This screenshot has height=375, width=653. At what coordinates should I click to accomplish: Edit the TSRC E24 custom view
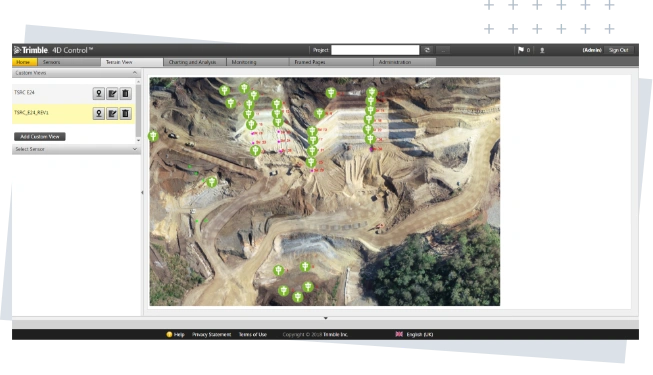point(112,93)
